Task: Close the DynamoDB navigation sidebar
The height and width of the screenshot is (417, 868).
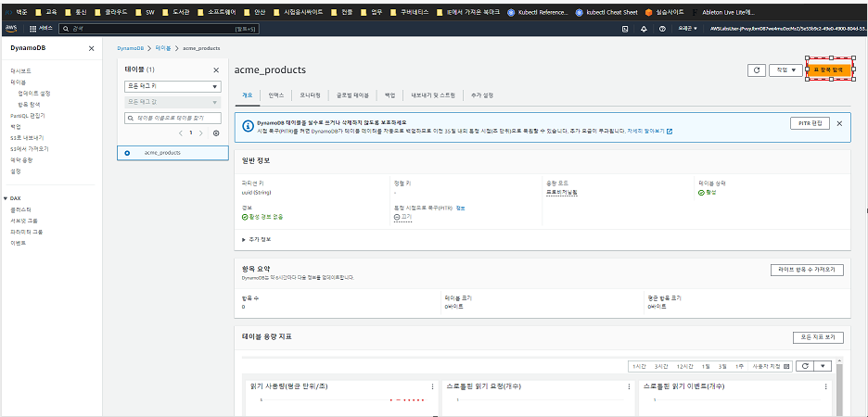Action: [x=91, y=49]
